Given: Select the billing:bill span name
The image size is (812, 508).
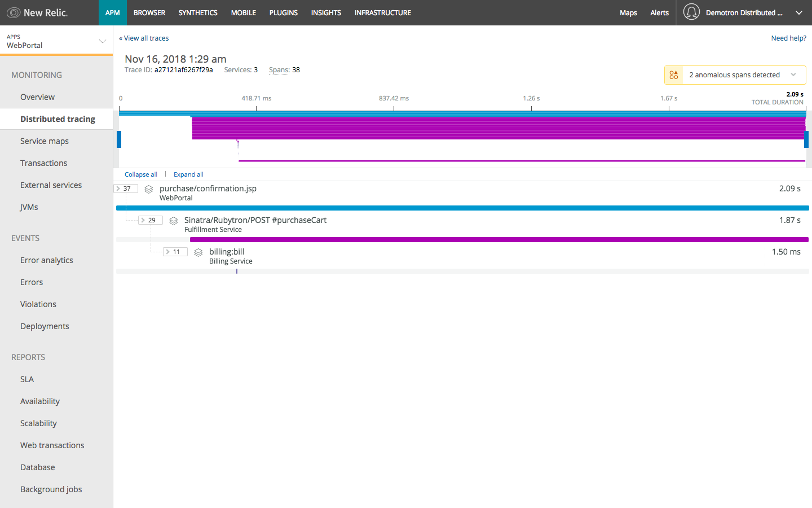Looking at the screenshot, I should (227, 252).
